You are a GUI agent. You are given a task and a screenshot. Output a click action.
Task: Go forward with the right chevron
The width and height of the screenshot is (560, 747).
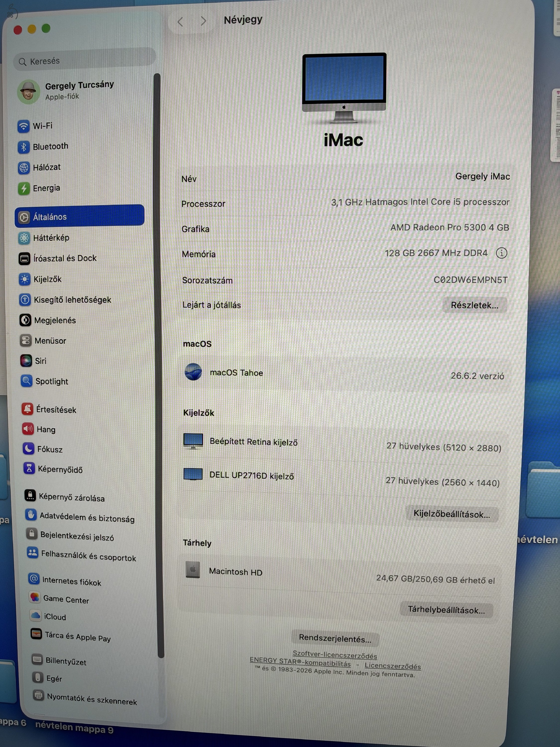point(203,21)
